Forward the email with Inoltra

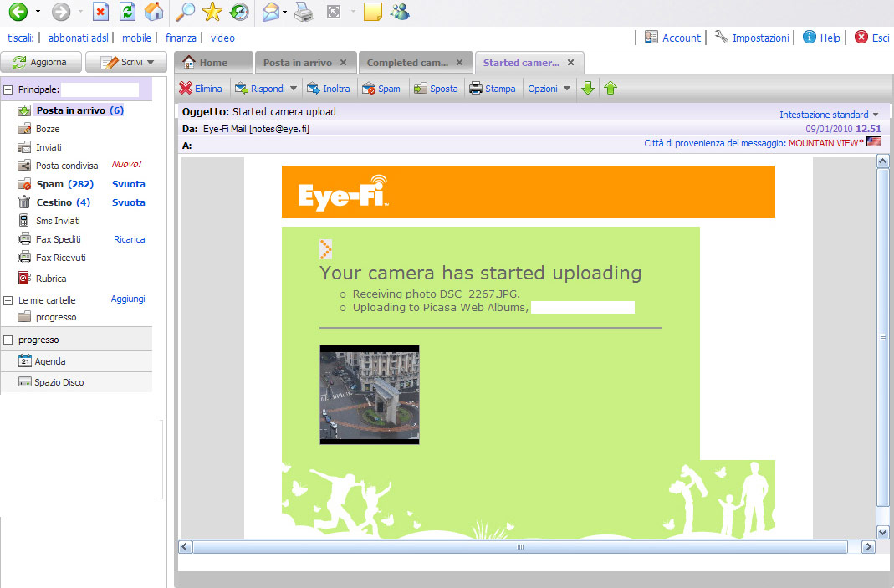click(x=329, y=89)
